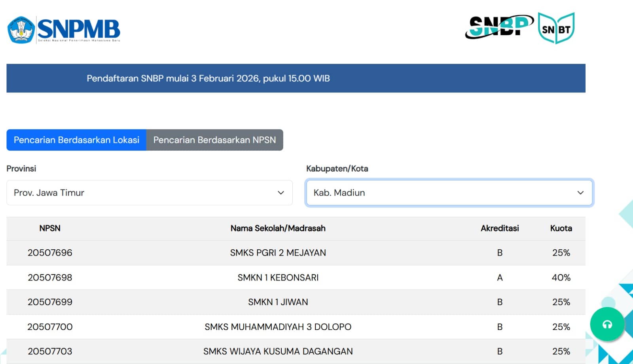Click NPSN number 20507698
The width and height of the screenshot is (633, 364).
(x=50, y=278)
